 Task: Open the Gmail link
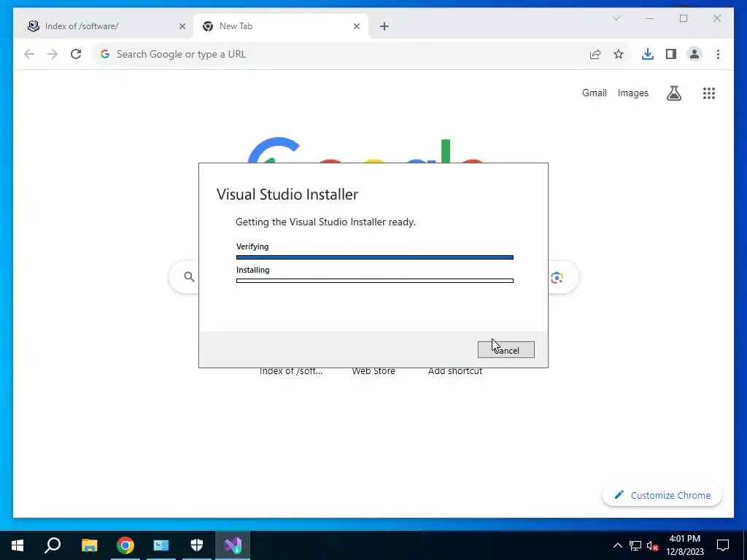tap(594, 93)
